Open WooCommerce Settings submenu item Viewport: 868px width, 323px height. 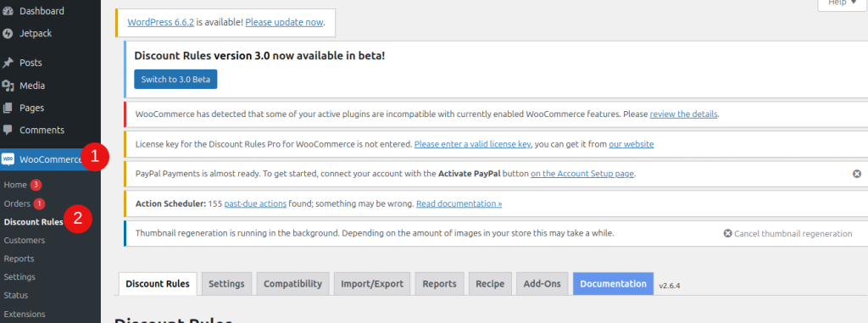click(x=19, y=277)
